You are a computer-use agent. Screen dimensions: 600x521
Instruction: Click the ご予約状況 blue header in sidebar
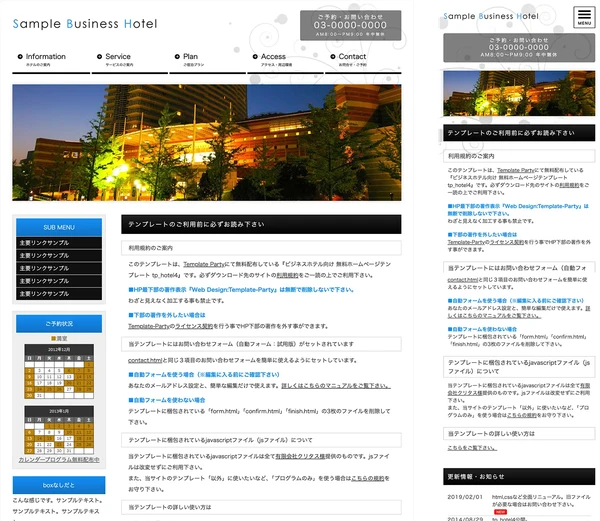tap(59, 324)
